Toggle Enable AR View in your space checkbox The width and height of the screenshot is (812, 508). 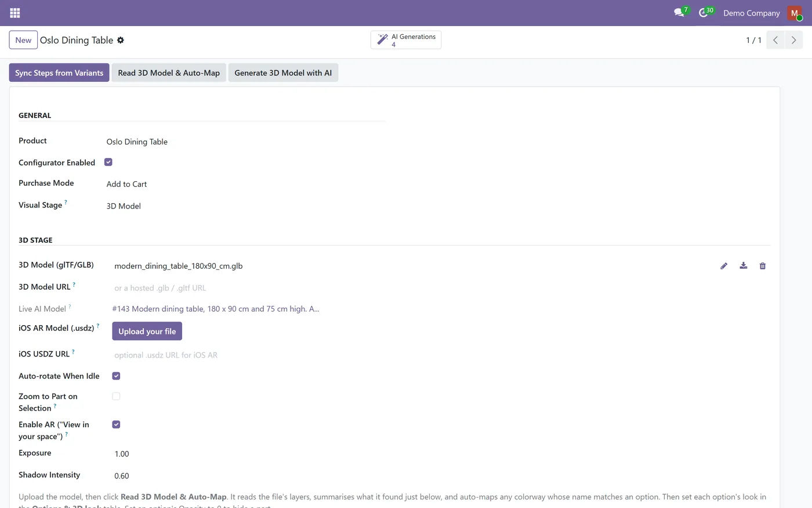[x=116, y=424]
